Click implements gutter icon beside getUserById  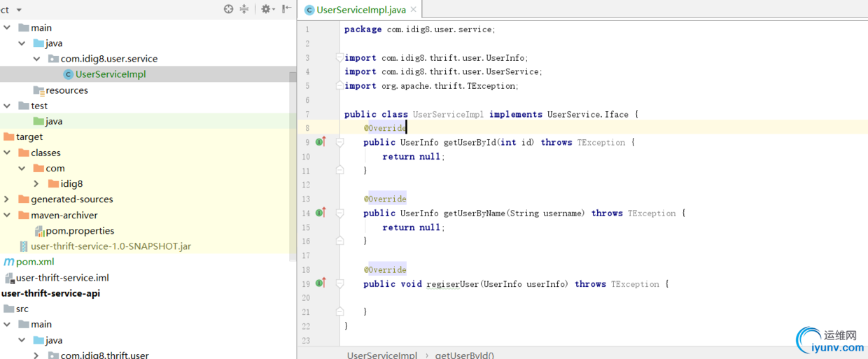click(320, 142)
